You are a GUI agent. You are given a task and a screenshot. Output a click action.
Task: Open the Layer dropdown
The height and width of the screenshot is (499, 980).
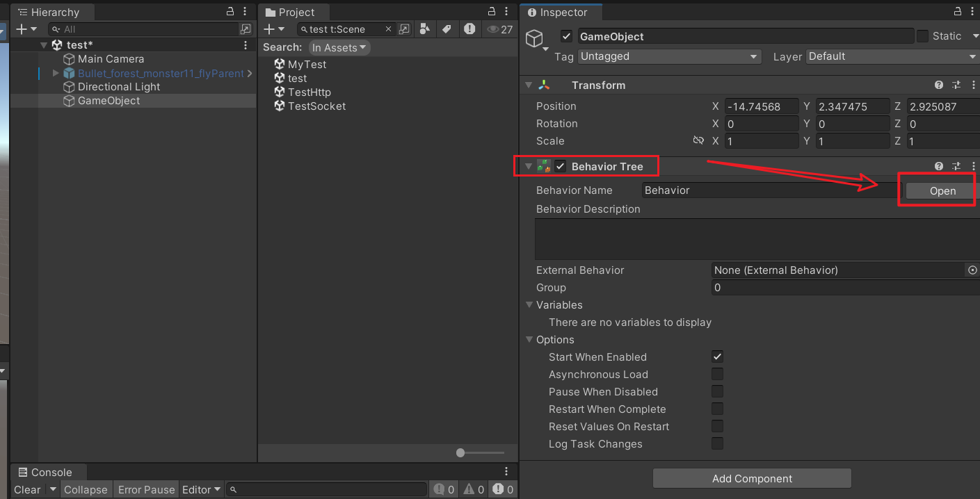click(x=892, y=56)
